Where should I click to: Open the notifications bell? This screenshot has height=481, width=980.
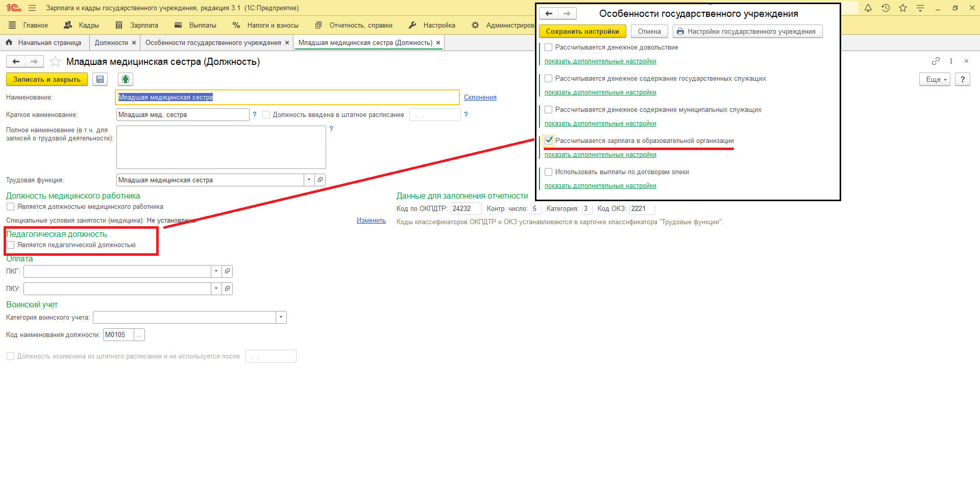[868, 8]
